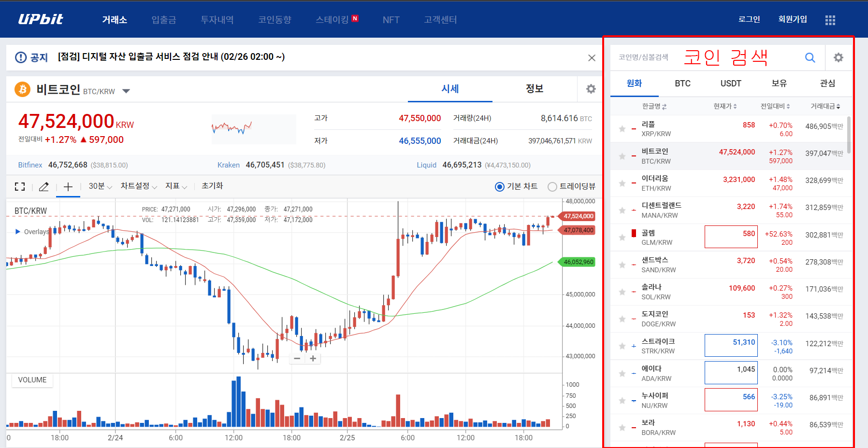Favorite the 스트라이크 STRK star
Image resolution: width=868 pixels, height=448 pixels.
(622, 346)
